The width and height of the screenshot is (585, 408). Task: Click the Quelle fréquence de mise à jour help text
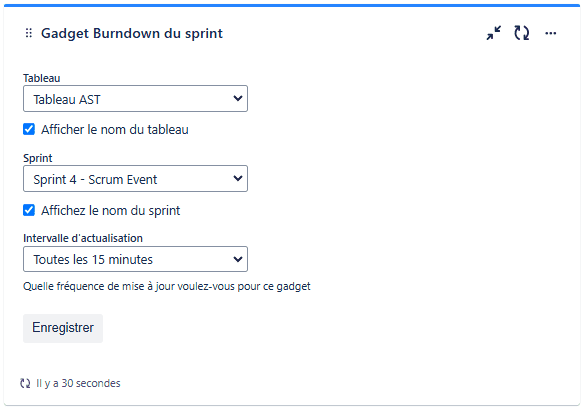(167, 286)
